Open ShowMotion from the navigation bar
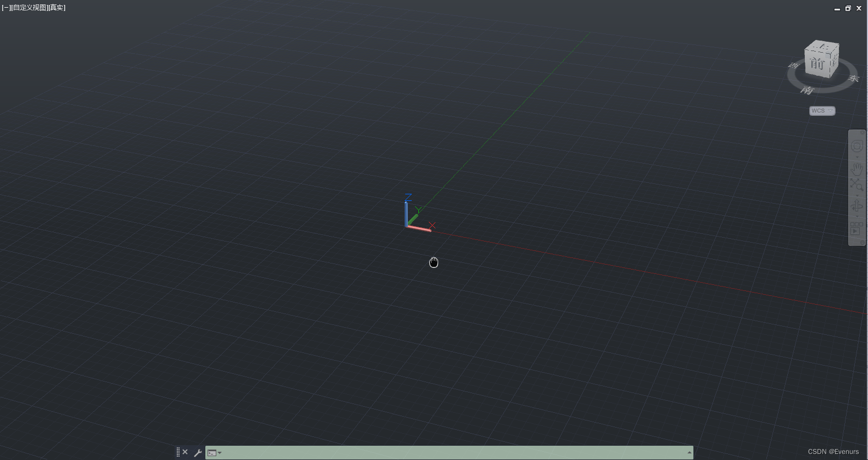Image resolution: width=868 pixels, height=460 pixels. (x=856, y=229)
